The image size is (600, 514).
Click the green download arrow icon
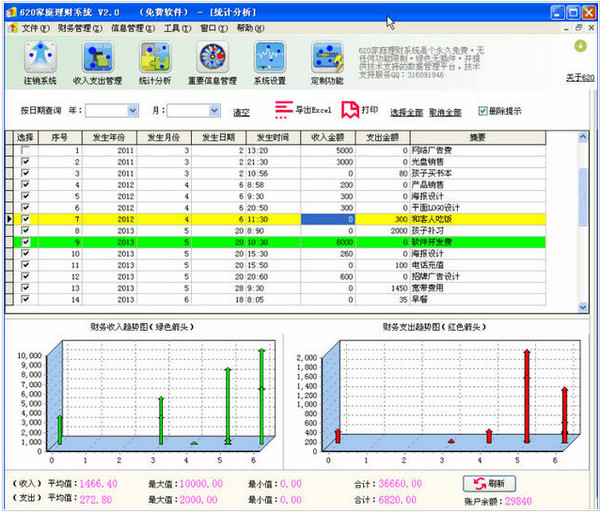tap(580, 46)
